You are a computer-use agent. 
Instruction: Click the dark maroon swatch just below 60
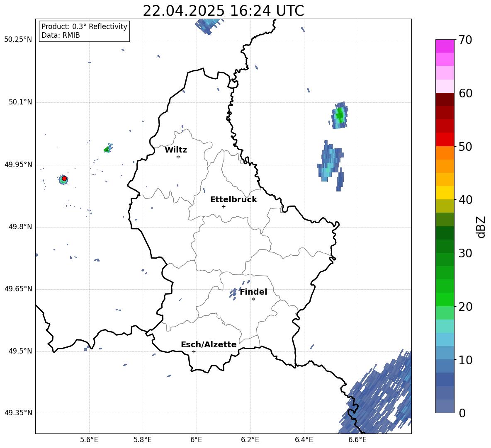pyautogui.click(x=445, y=99)
